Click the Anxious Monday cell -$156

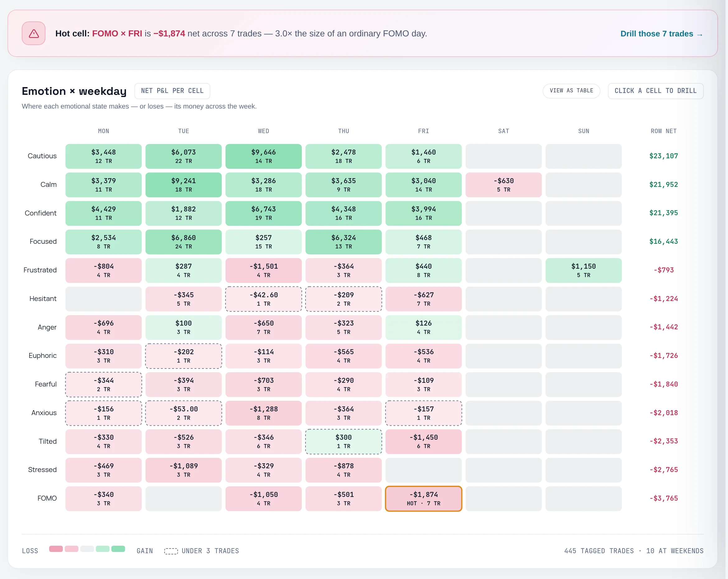(x=103, y=413)
